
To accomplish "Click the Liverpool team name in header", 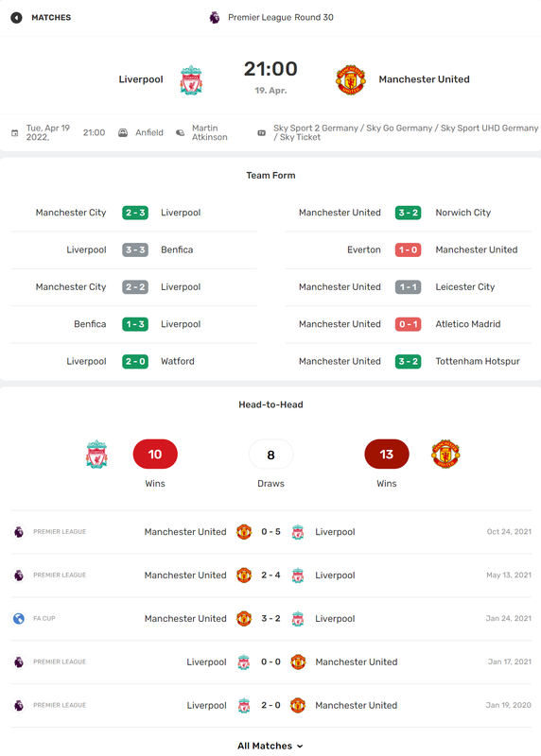I will click(141, 79).
